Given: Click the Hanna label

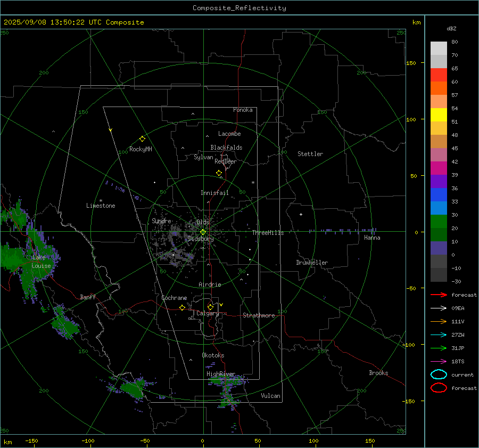Looking at the screenshot, I should pos(372,238).
